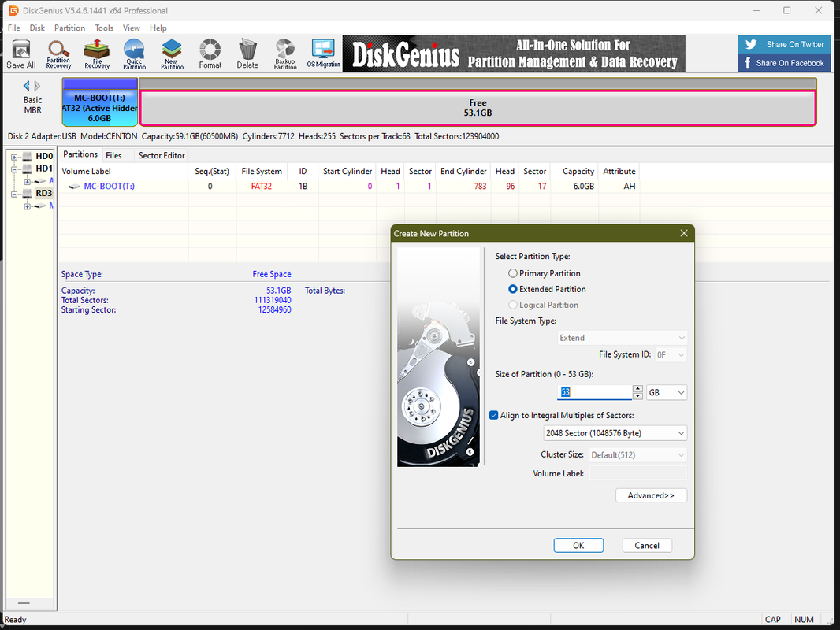The width and height of the screenshot is (840, 630).
Task: Click Share On Twitter button
Action: [x=784, y=44]
